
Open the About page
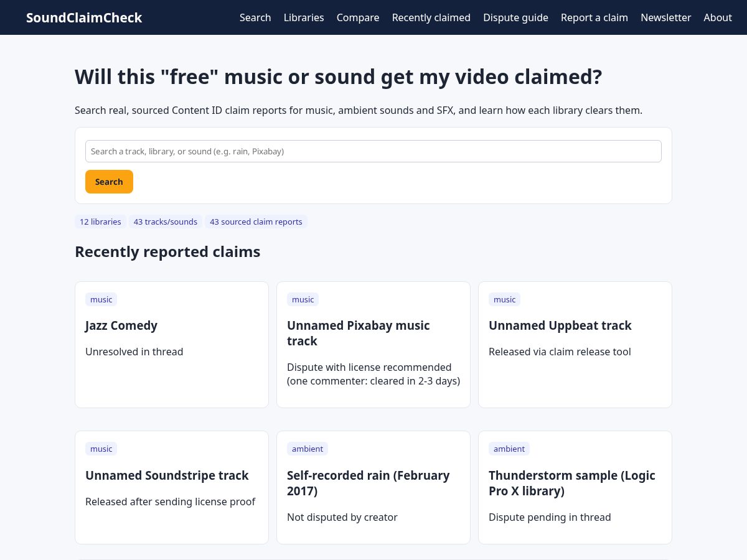click(718, 17)
